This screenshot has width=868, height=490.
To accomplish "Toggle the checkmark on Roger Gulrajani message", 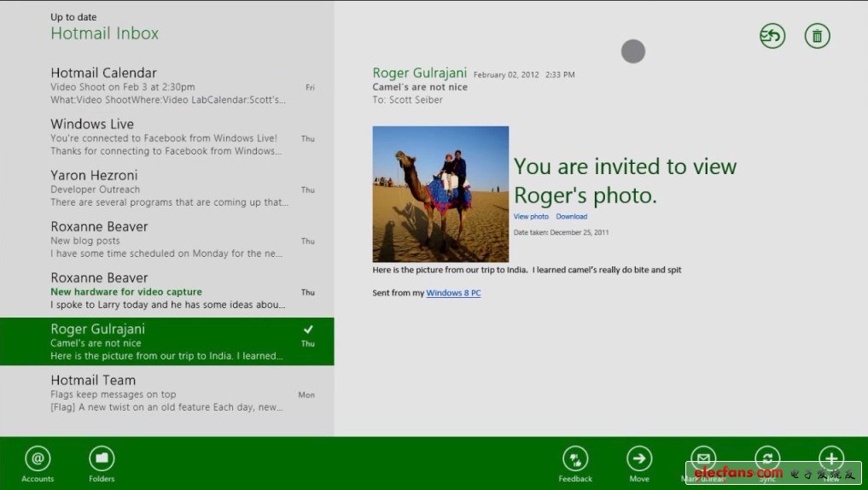I will (308, 330).
